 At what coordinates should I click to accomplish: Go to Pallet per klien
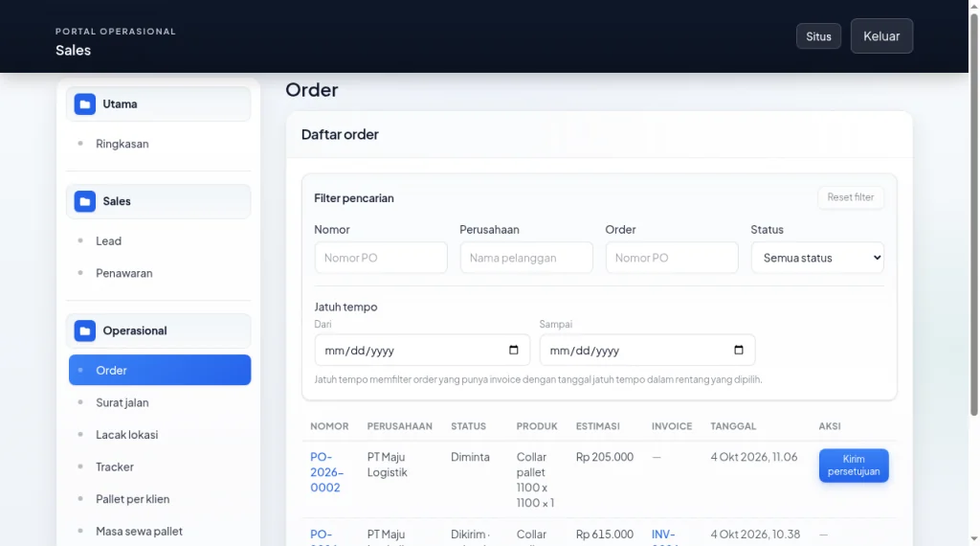tap(160, 499)
